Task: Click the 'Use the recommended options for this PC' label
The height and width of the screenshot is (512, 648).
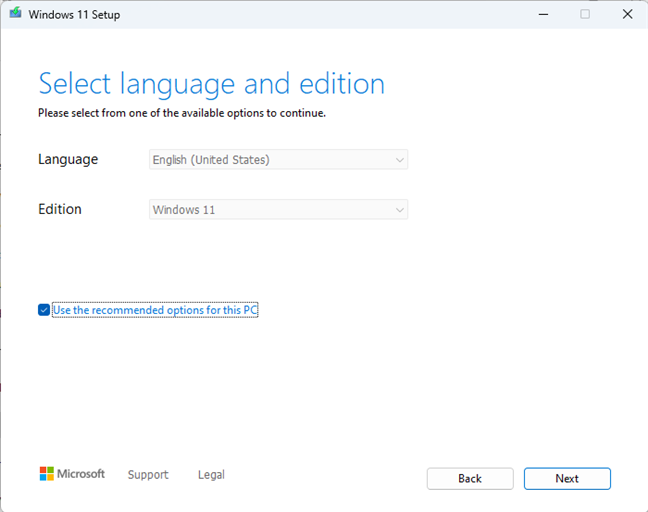Action: tap(155, 310)
